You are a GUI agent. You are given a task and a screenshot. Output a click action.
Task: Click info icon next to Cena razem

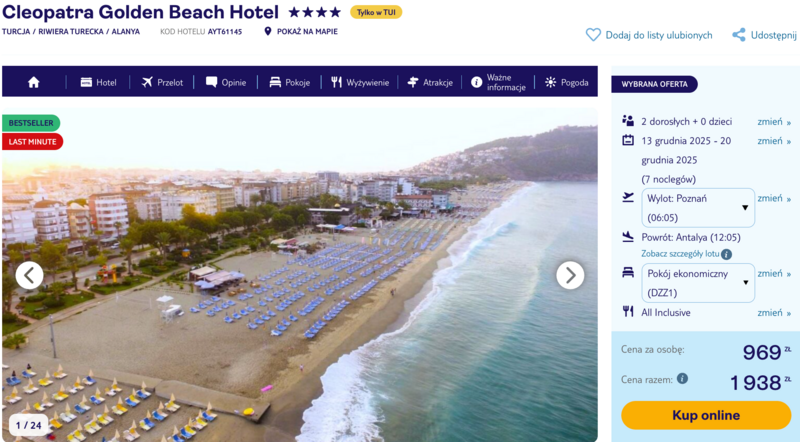[x=682, y=379]
